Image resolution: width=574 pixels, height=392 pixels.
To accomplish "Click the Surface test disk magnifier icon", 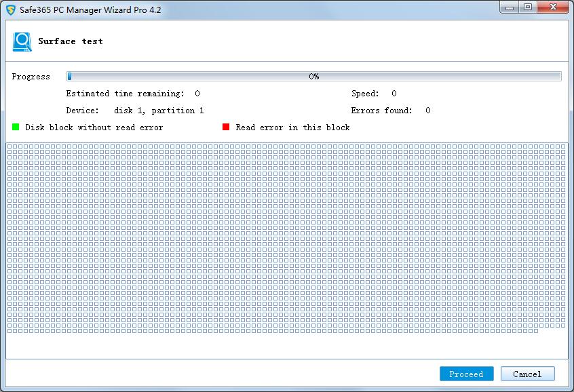I will (x=22, y=41).
